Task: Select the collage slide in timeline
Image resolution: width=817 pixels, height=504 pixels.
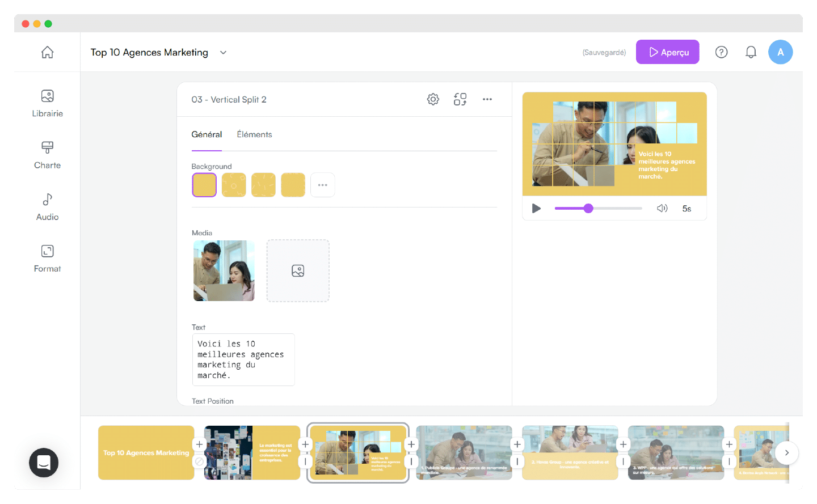Action: click(x=252, y=452)
